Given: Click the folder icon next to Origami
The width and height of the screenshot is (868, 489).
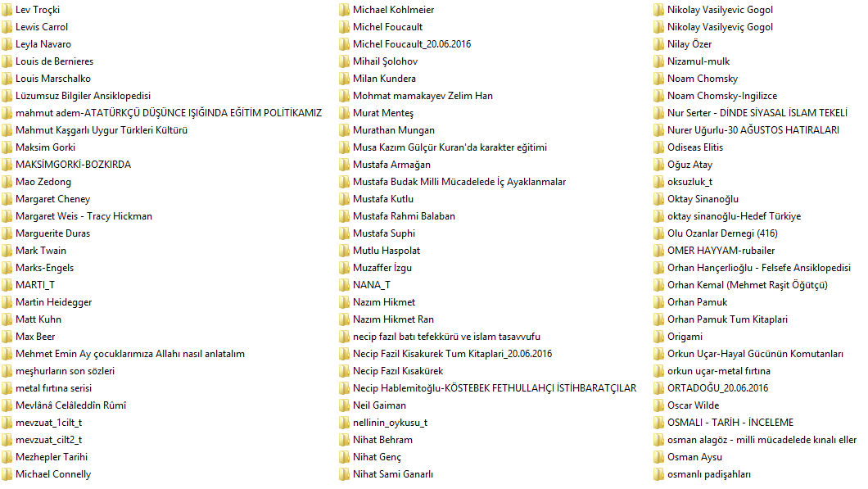Looking at the screenshot, I should point(658,337).
